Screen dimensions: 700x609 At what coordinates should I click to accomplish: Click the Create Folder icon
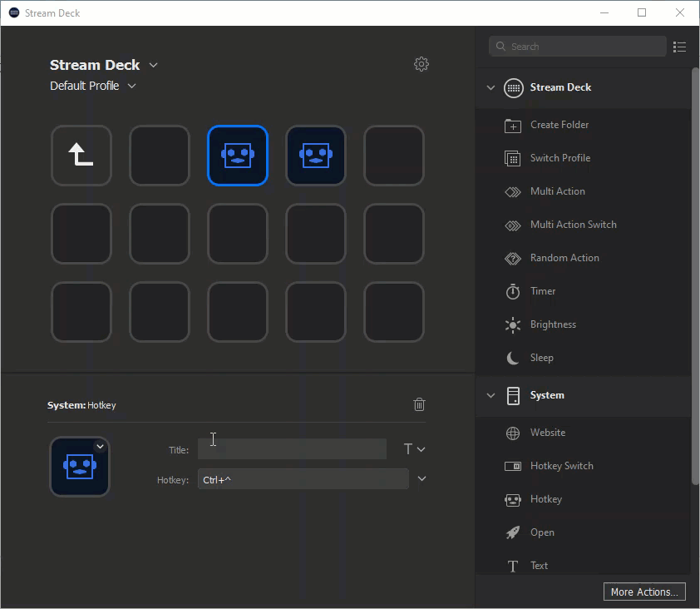tap(512, 126)
